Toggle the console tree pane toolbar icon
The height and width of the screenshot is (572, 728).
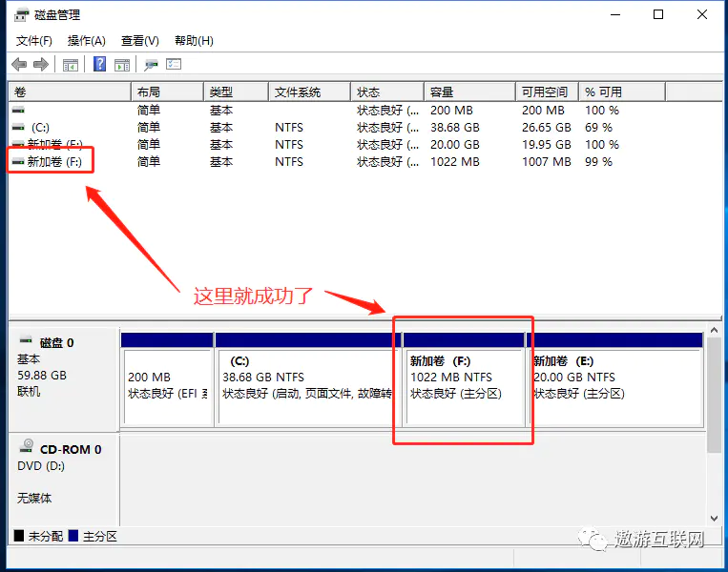point(70,65)
